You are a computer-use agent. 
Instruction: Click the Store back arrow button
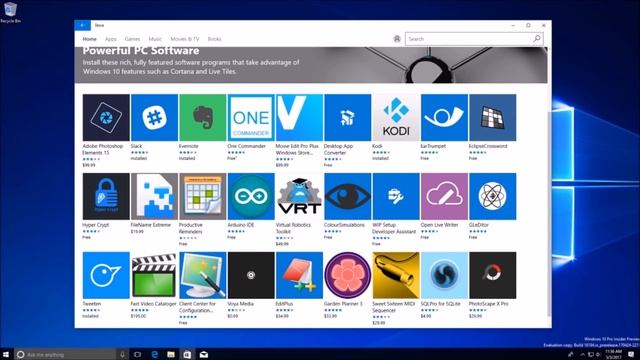82,25
